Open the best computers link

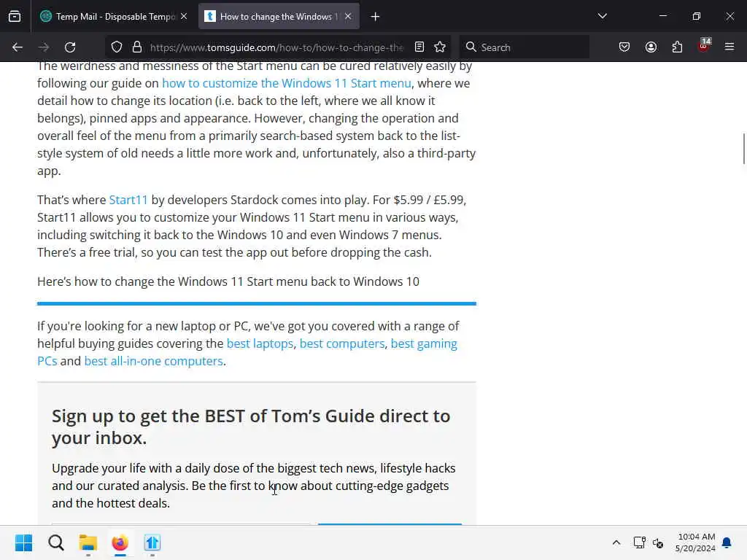coord(341,344)
